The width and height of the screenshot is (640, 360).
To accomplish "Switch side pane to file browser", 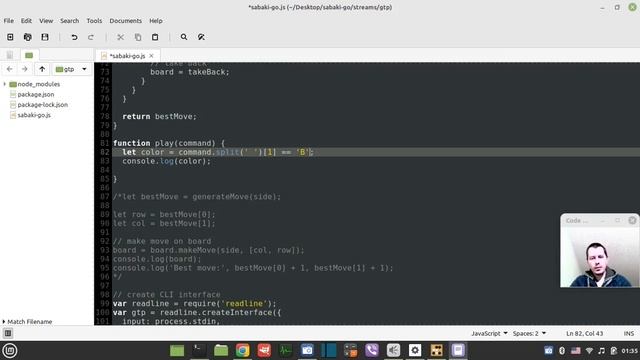I will [x=29, y=55].
